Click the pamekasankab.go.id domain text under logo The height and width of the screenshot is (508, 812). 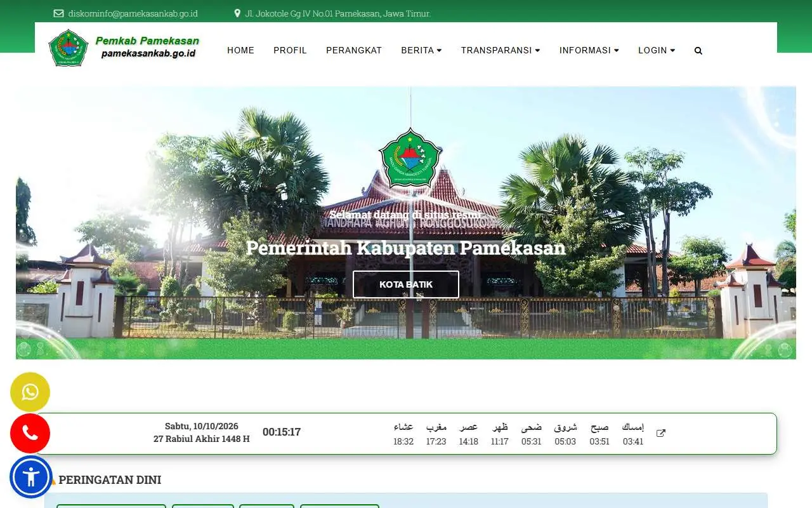pos(148,54)
